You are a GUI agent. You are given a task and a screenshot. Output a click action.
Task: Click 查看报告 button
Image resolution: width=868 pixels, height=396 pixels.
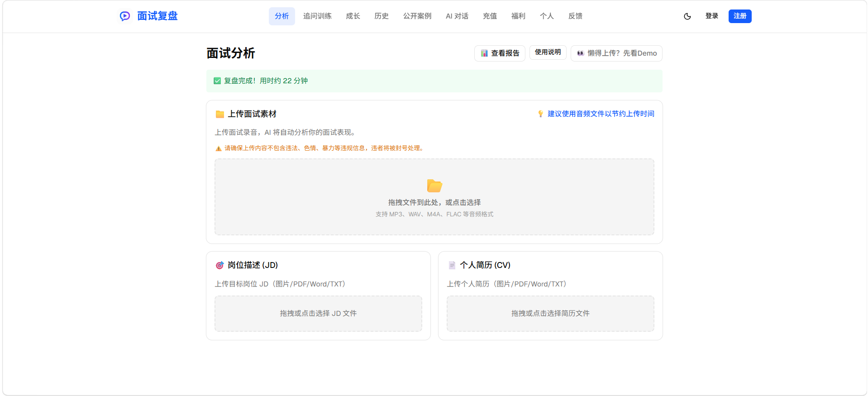[x=500, y=53]
